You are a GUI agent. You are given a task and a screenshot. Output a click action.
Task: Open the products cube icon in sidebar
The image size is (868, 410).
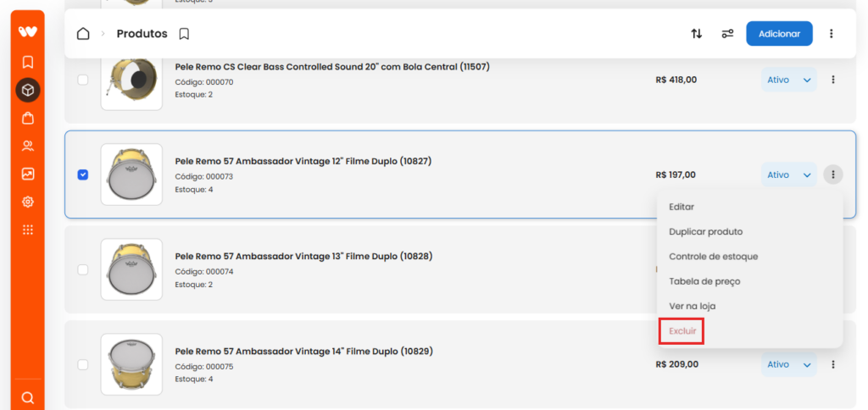coord(28,90)
